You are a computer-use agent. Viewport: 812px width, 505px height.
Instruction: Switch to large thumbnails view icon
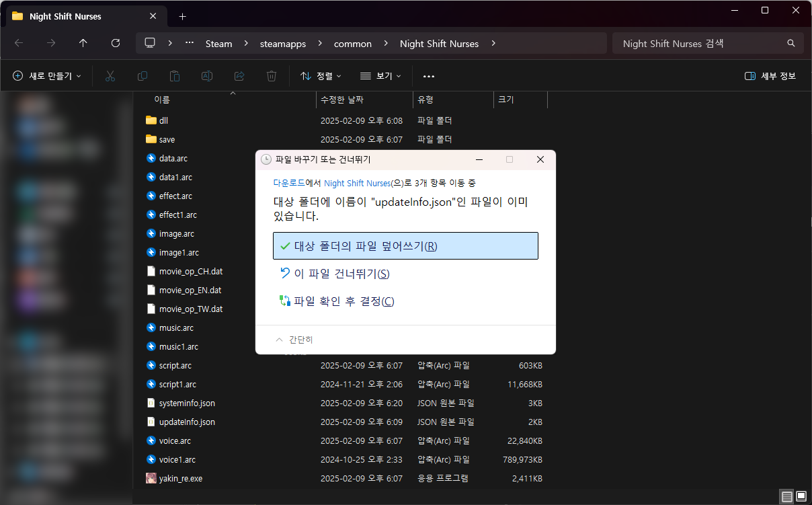point(801,497)
